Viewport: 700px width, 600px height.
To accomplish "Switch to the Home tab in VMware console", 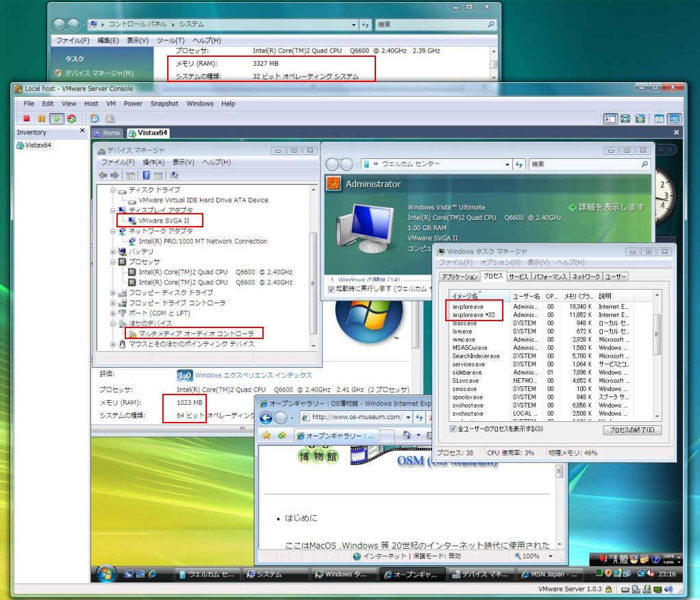I will click(107, 133).
